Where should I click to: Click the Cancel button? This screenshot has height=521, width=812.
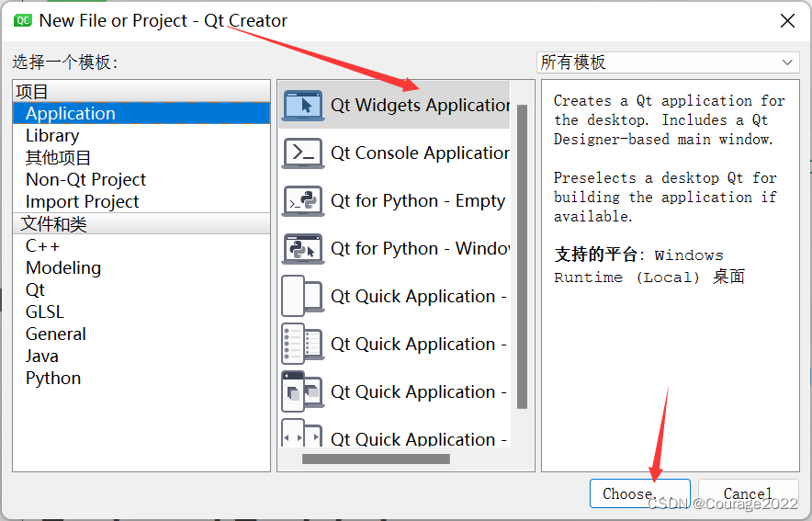(x=748, y=493)
